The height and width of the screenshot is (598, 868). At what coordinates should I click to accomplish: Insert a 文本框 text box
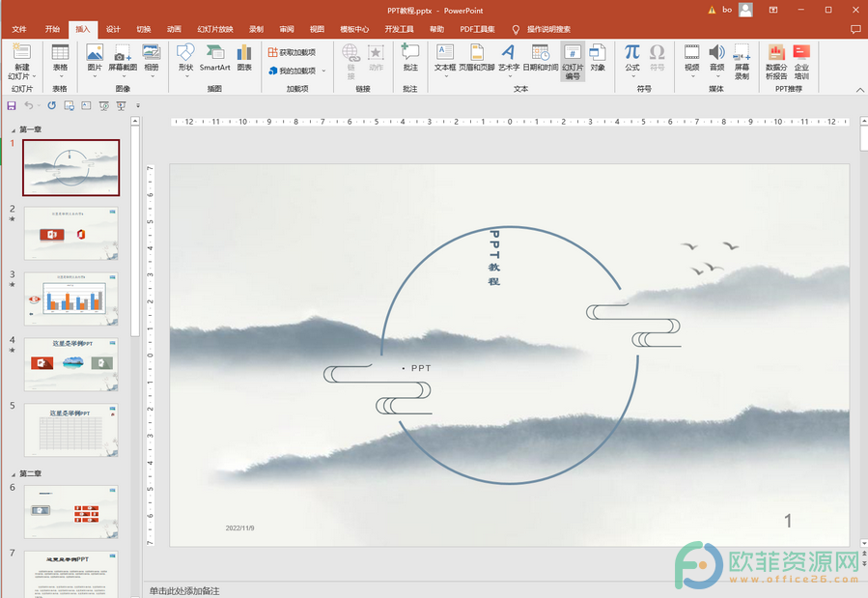445,59
